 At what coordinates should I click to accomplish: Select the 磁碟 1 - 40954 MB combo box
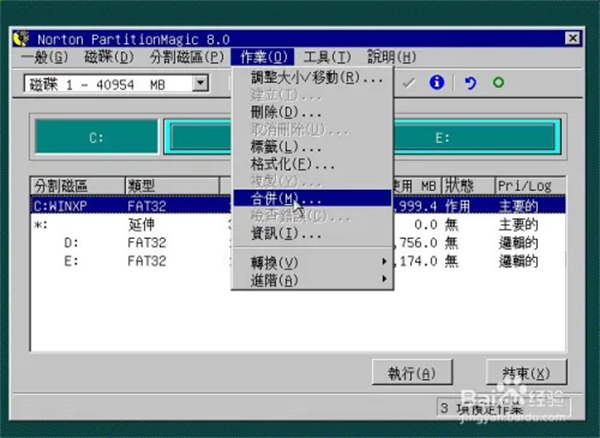[116, 83]
